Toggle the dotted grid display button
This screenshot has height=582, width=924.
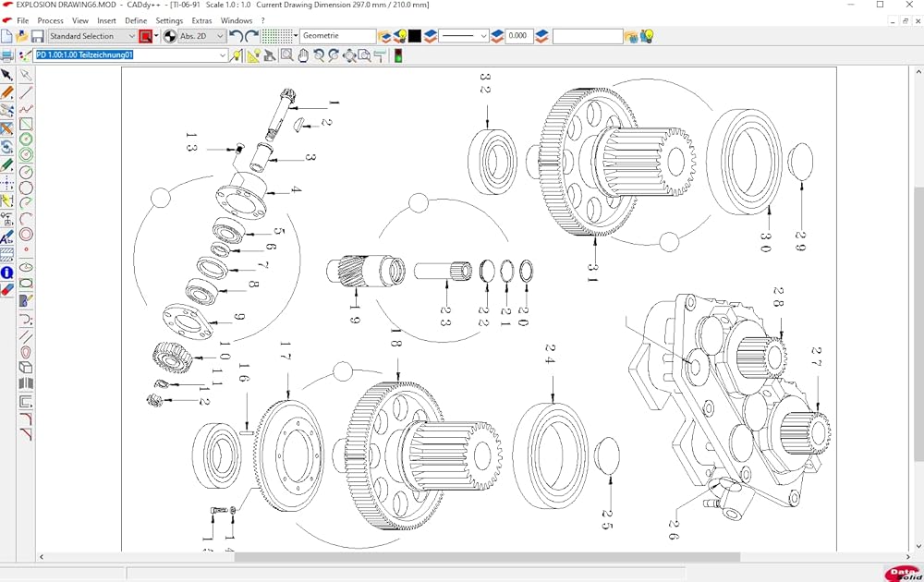[276, 36]
